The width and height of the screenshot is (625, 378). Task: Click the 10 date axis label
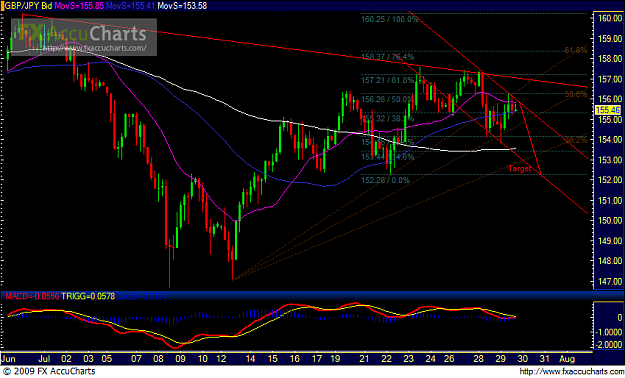pyautogui.click(x=203, y=358)
